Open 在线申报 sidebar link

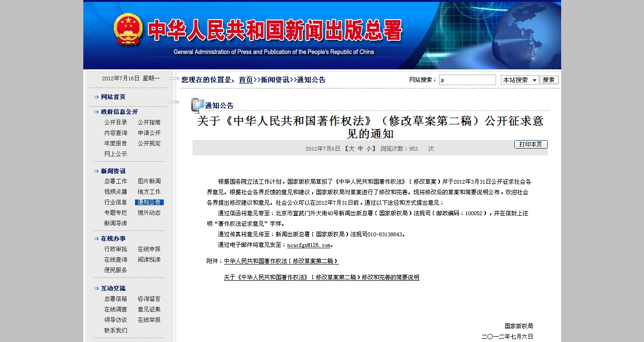point(149,249)
